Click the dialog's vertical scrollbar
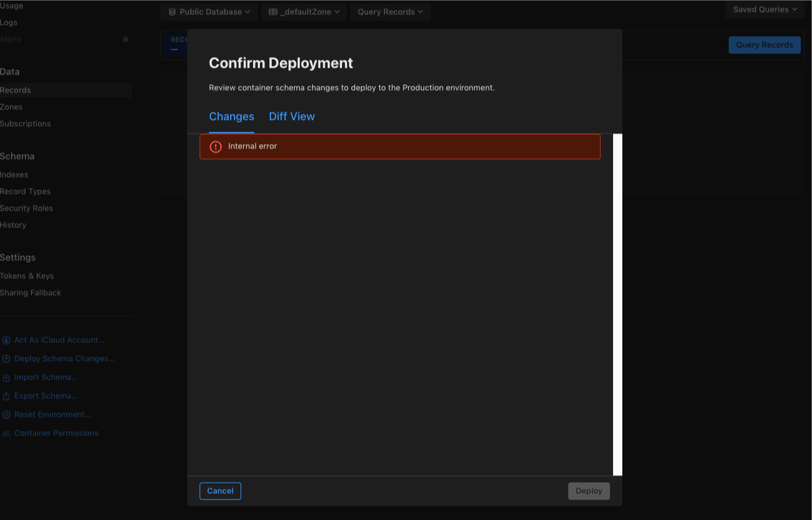This screenshot has height=520, width=812. click(617, 304)
